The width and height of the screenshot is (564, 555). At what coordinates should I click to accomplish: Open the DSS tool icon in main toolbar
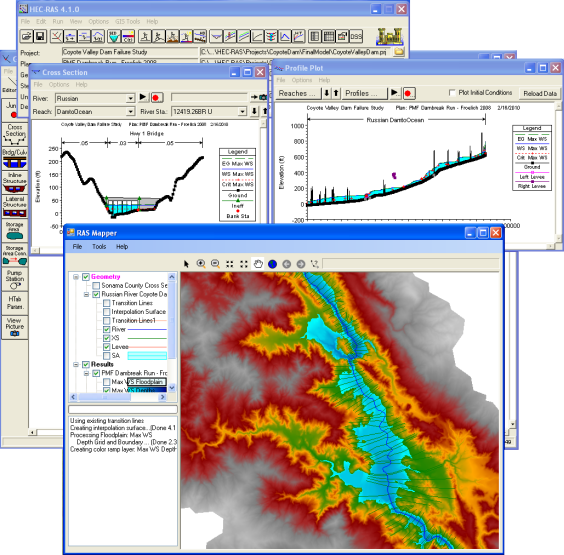[356, 36]
